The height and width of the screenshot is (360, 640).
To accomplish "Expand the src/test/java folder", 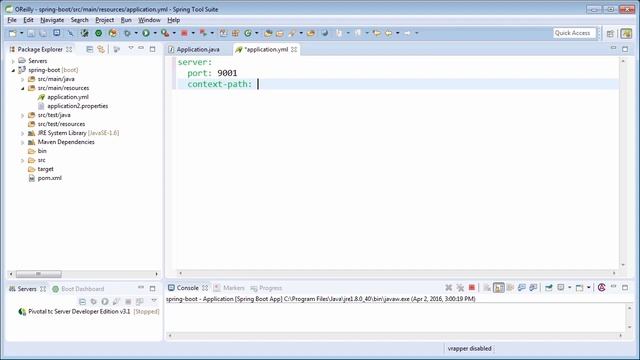I will click(23, 116).
